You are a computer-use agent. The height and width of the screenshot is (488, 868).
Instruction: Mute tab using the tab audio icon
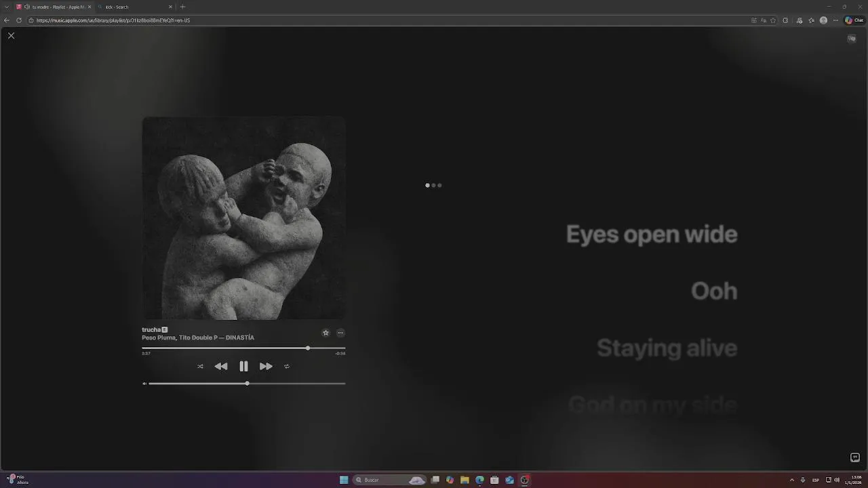pos(26,7)
